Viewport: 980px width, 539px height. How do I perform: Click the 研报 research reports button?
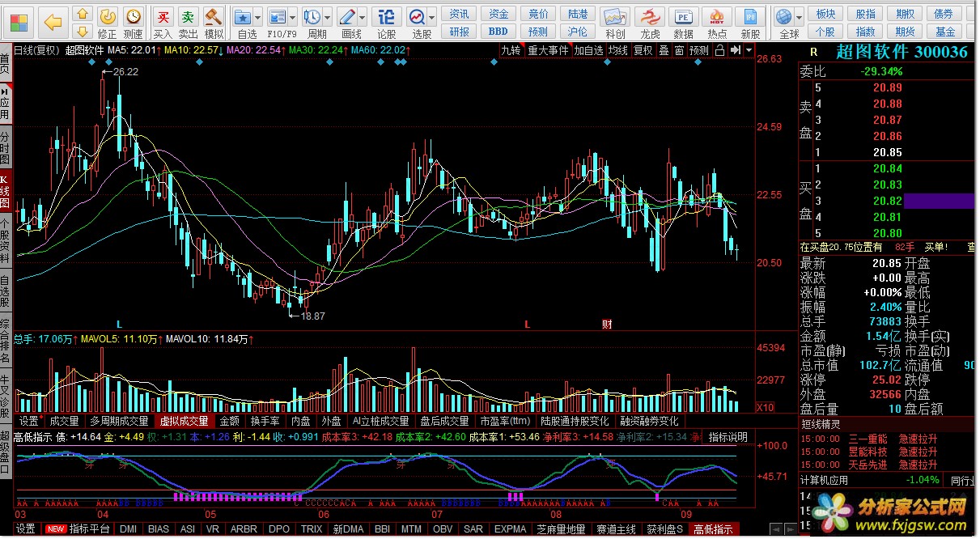pyautogui.click(x=459, y=32)
